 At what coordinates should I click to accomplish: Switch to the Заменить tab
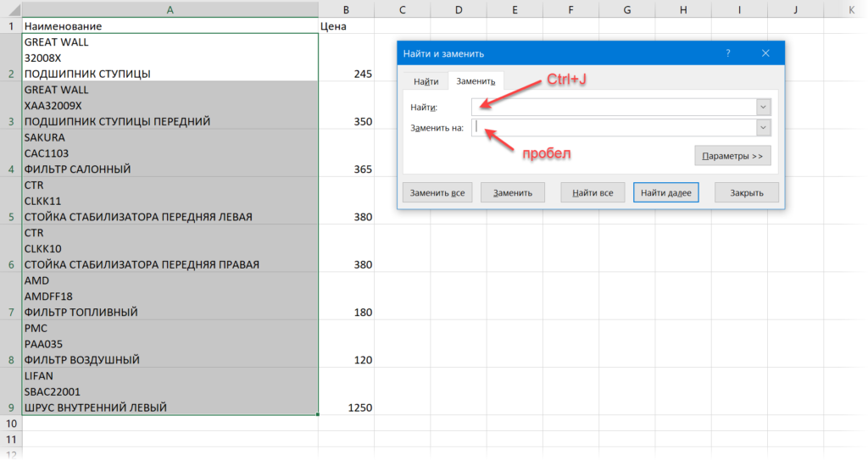[x=476, y=80]
